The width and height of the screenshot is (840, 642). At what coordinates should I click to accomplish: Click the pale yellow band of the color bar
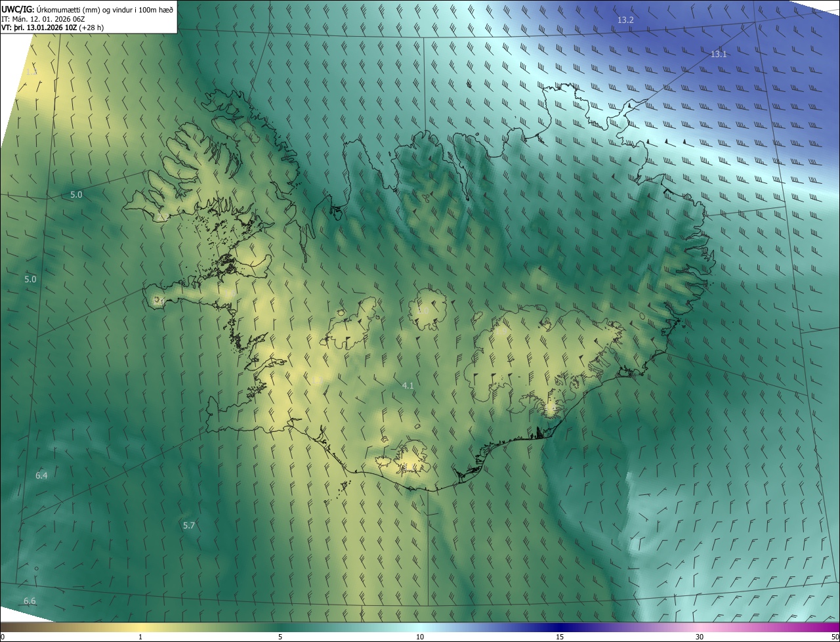(x=140, y=628)
